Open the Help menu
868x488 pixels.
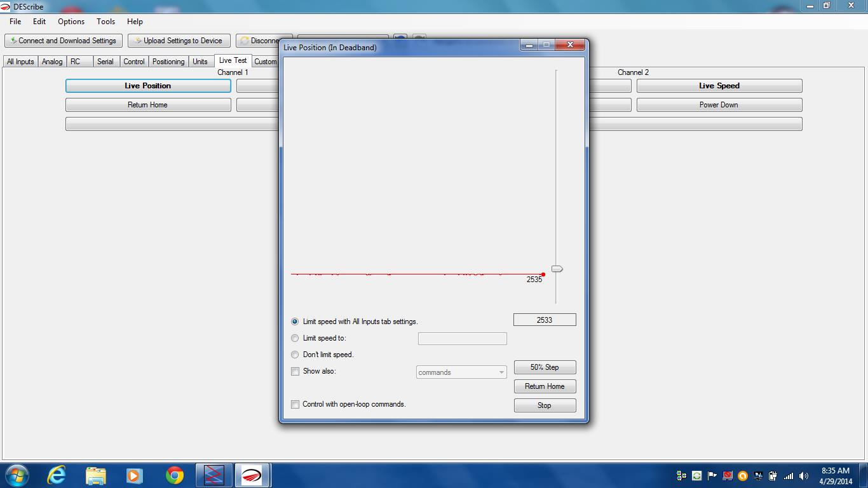click(135, 22)
